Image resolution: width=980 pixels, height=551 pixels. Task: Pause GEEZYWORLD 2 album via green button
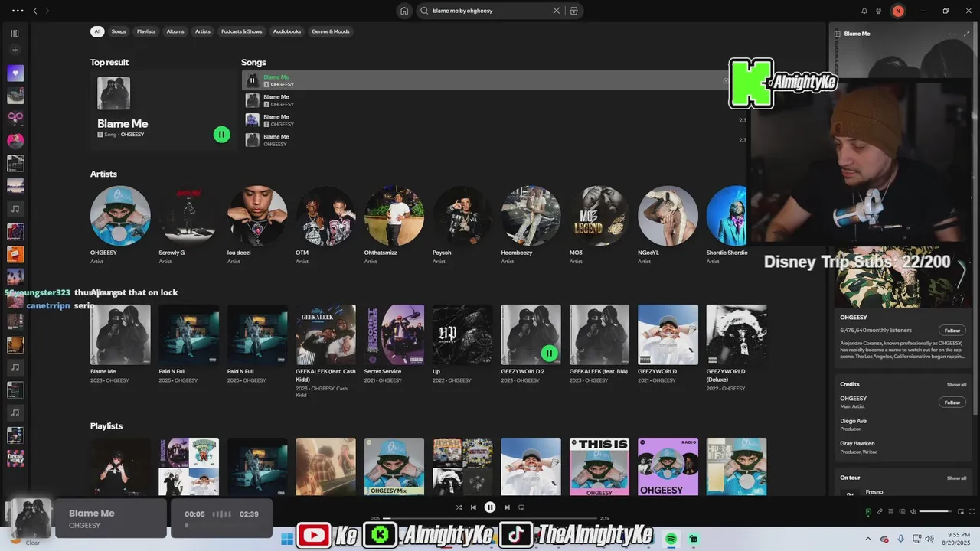[x=549, y=353]
